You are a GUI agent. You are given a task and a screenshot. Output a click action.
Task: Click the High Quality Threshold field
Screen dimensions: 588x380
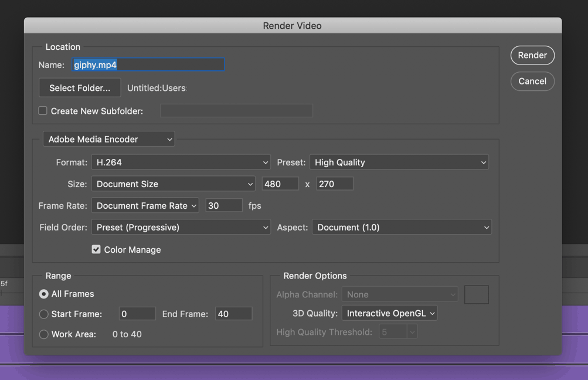(x=393, y=332)
